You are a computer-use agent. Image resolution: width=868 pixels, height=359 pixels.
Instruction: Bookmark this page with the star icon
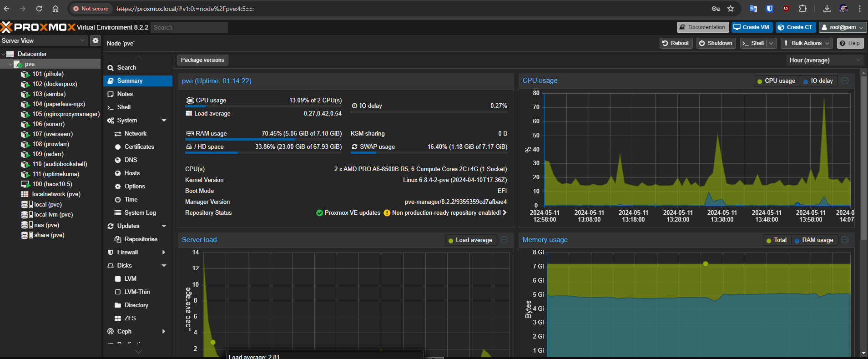tap(731, 9)
